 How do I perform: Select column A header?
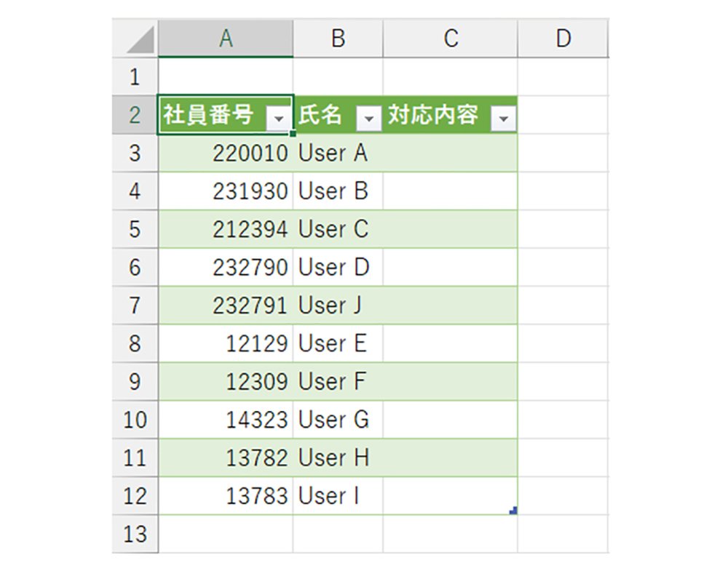[x=226, y=38]
